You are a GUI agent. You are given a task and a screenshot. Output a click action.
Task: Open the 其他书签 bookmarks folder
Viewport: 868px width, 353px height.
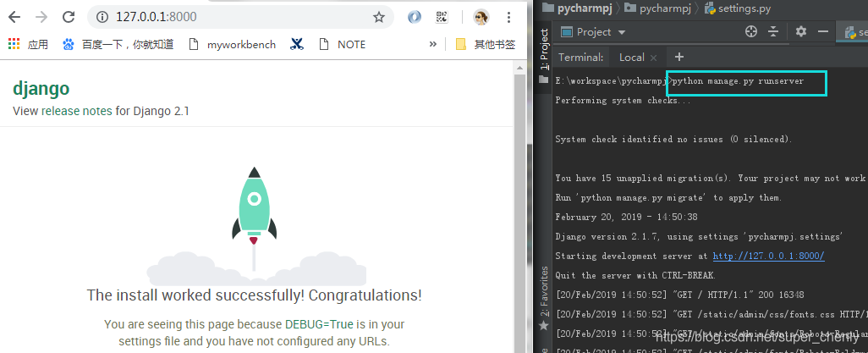[486, 44]
